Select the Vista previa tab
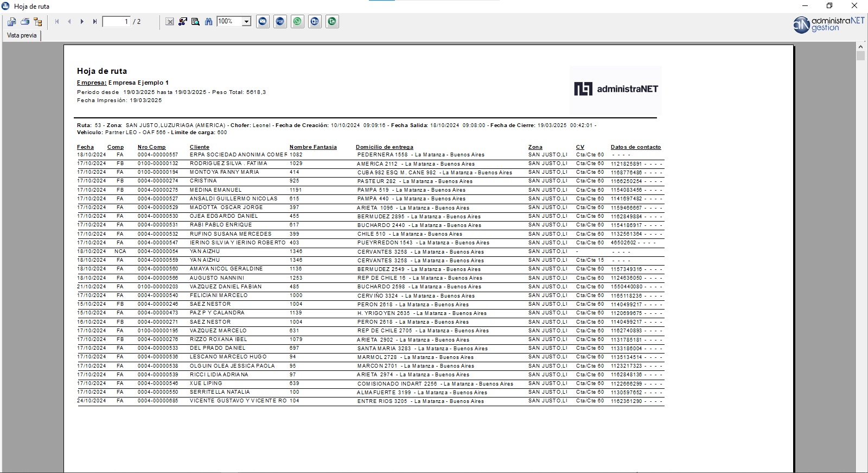 coord(22,35)
